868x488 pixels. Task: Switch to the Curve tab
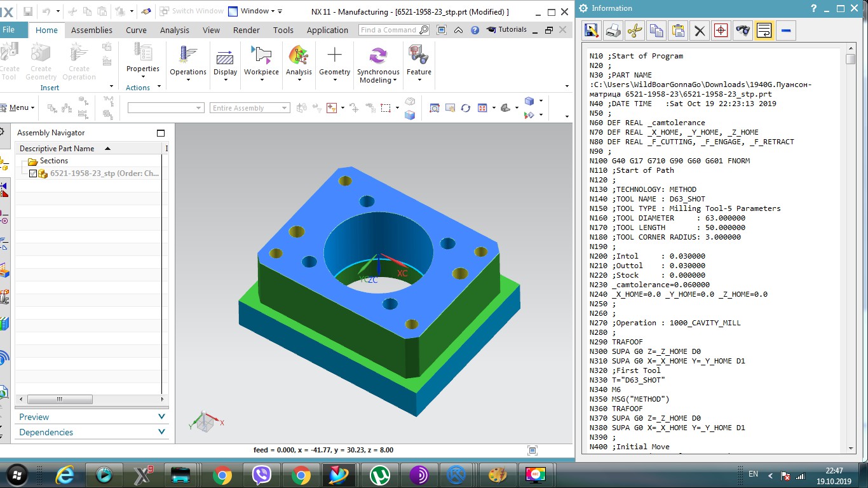click(x=136, y=30)
